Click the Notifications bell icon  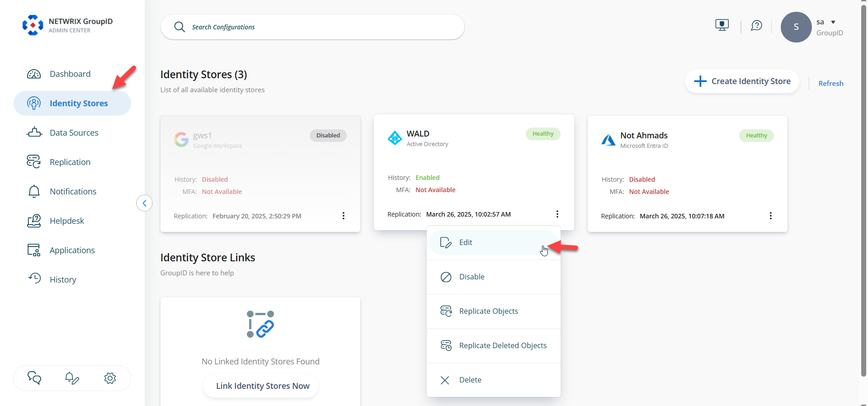point(34,192)
